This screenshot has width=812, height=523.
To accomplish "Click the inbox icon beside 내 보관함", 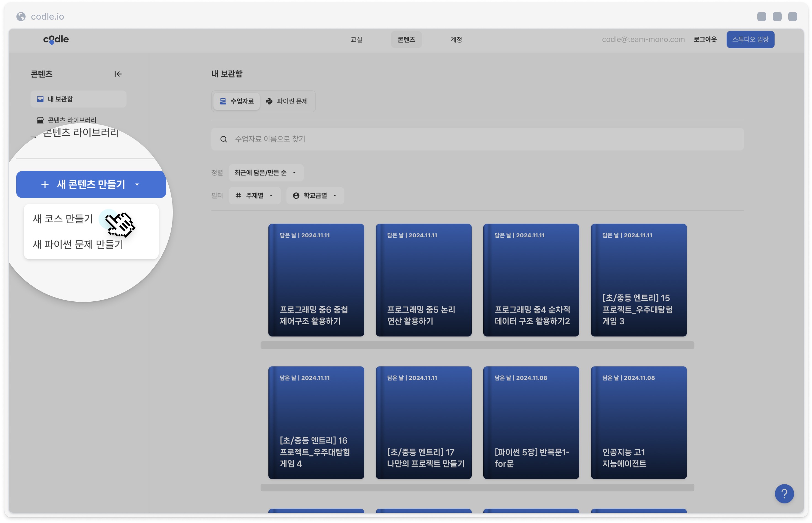I will tap(40, 99).
